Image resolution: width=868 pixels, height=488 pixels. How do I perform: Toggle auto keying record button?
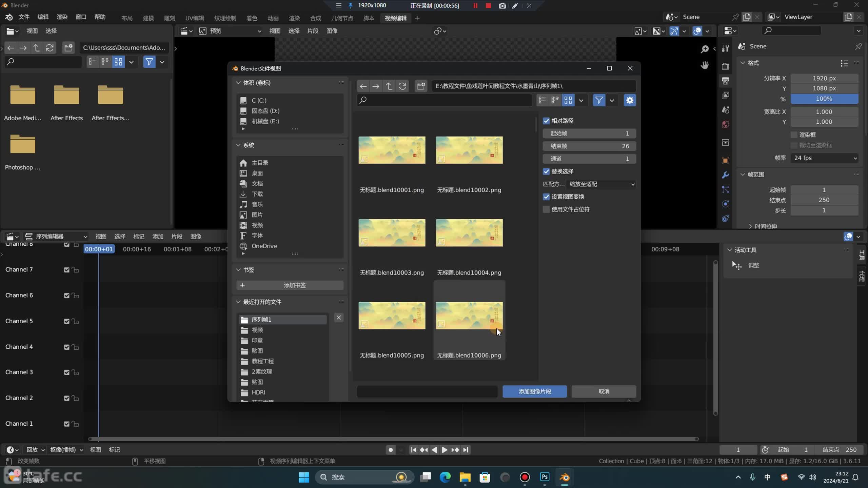pos(391,450)
